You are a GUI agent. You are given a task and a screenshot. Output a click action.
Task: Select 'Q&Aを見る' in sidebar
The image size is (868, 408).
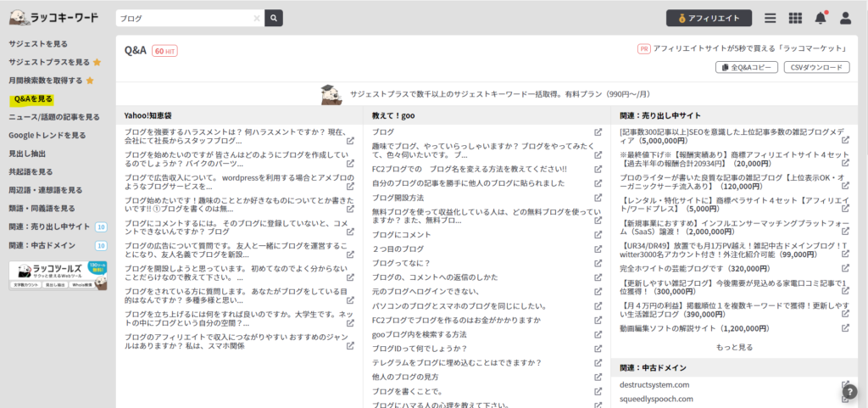pos(33,98)
